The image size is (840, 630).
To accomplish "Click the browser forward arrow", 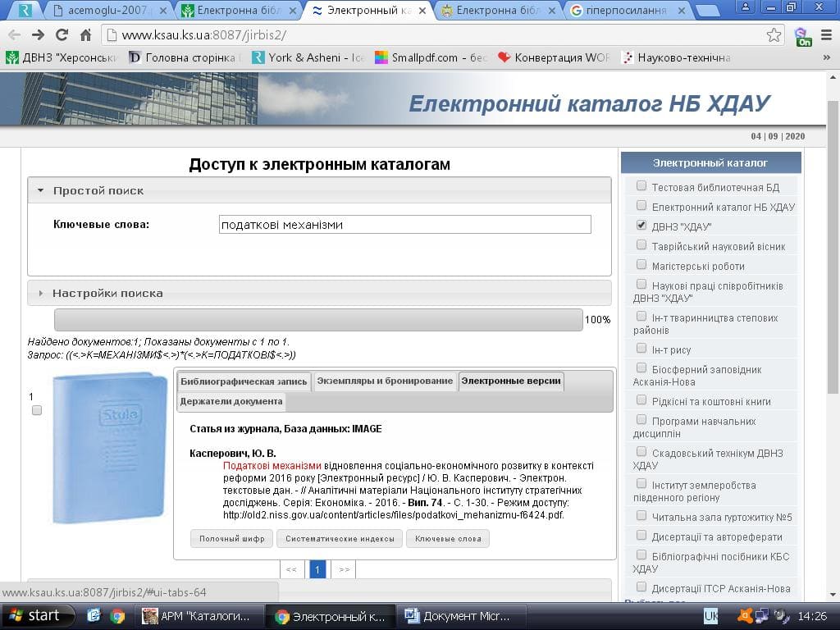I will pos(38,34).
